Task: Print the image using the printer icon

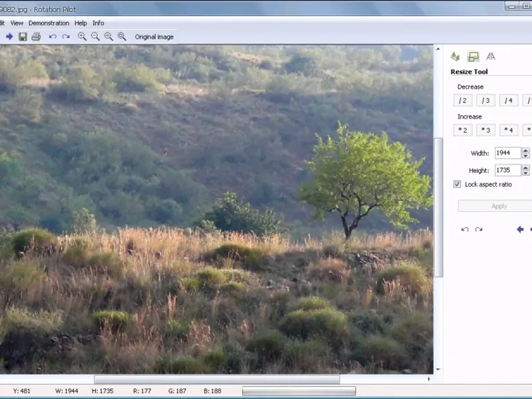Action: click(x=36, y=37)
